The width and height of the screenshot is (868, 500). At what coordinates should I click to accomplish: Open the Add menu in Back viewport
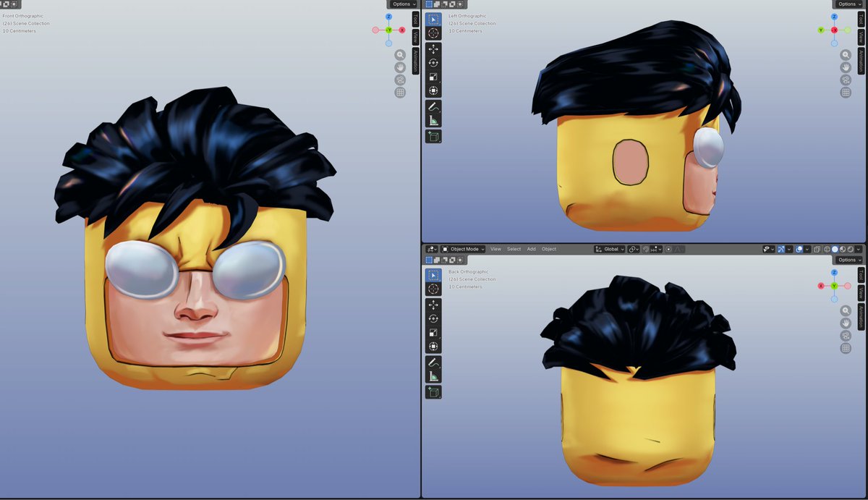pyautogui.click(x=532, y=249)
